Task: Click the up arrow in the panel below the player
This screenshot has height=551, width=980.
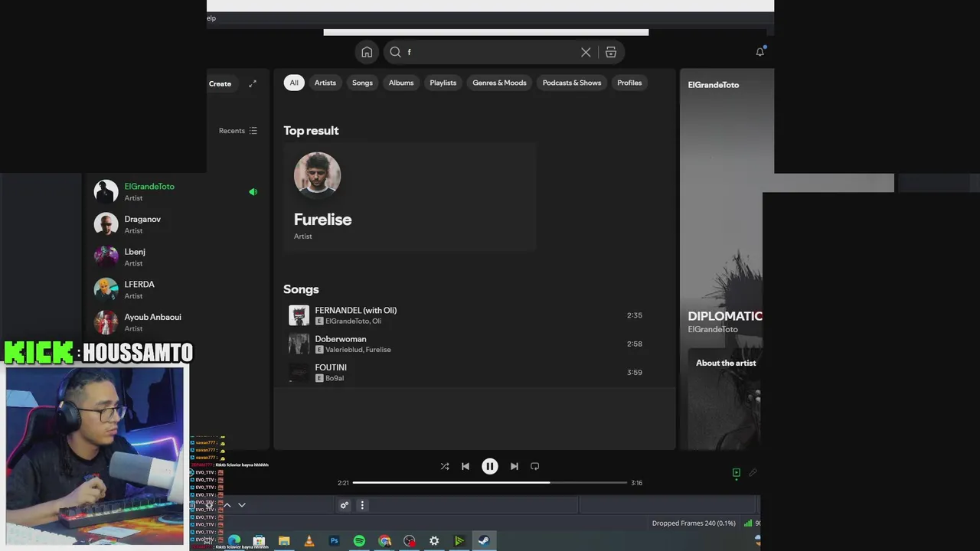Action: (227, 505)
